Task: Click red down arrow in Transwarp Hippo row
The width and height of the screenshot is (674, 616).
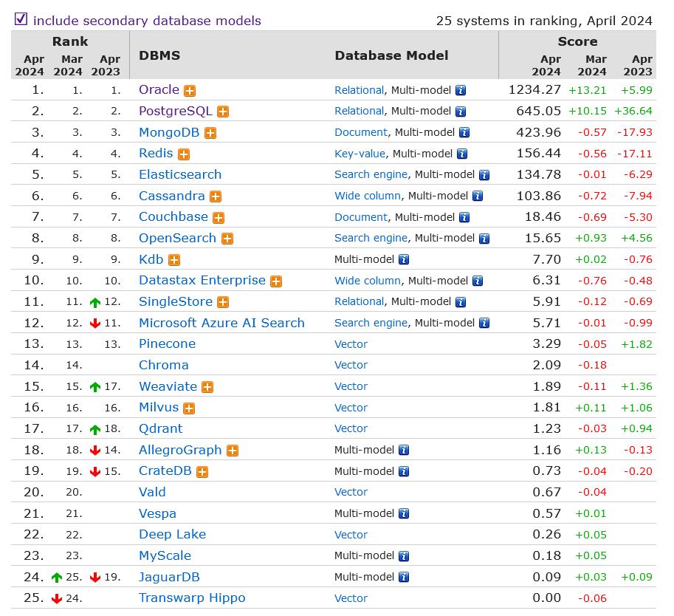Action: pyautogui.click(x=56, y=599)
